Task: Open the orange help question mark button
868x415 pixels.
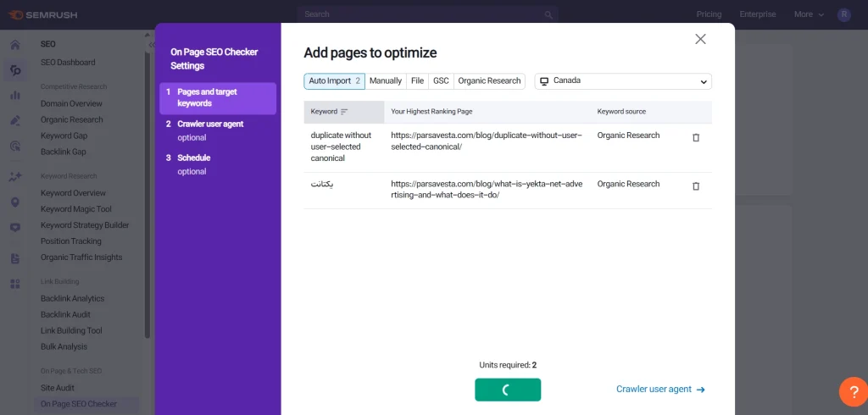Action: click(853, 391)
